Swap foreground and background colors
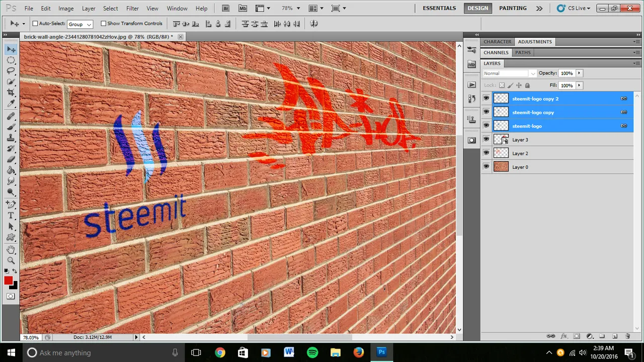The height and width of the screenshot is (362, 644). pyautogui.click(x=15, y=271)
